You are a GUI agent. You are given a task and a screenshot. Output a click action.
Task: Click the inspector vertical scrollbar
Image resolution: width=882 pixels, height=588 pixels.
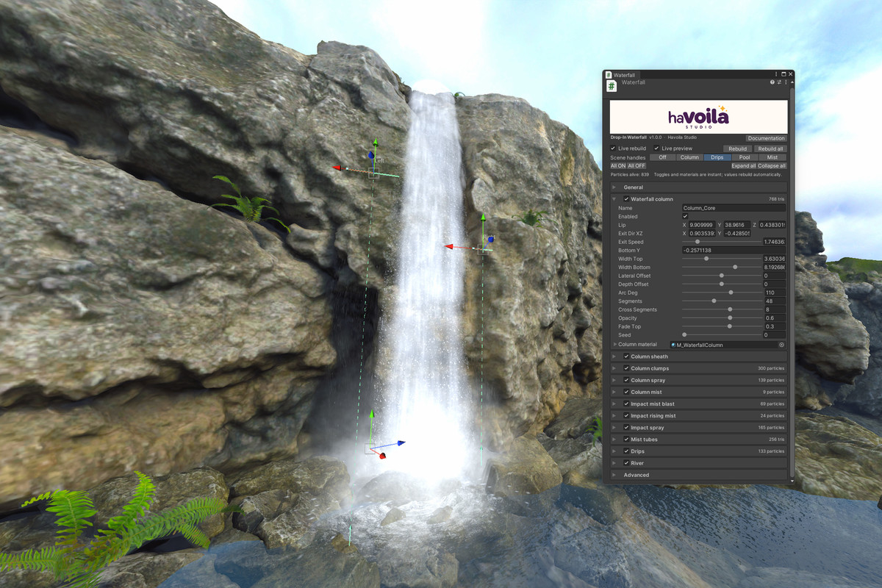792,283
